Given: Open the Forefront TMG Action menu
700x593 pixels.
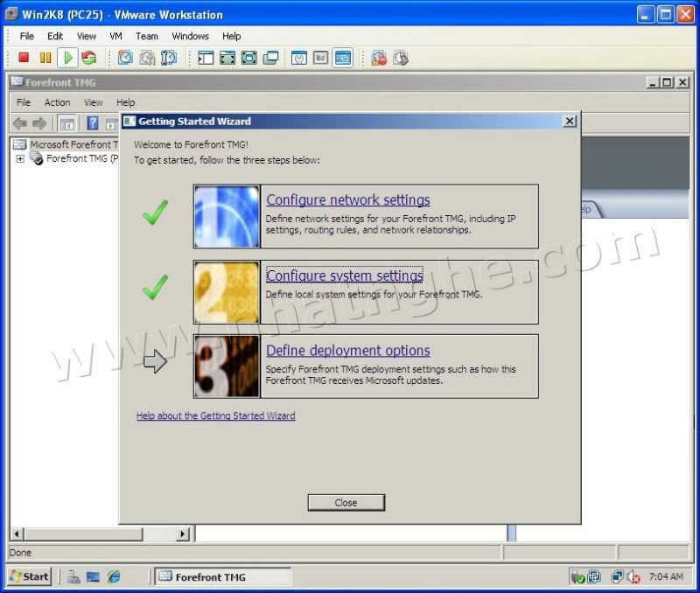Looking at the screenshot, I should [x=57, y=102].
